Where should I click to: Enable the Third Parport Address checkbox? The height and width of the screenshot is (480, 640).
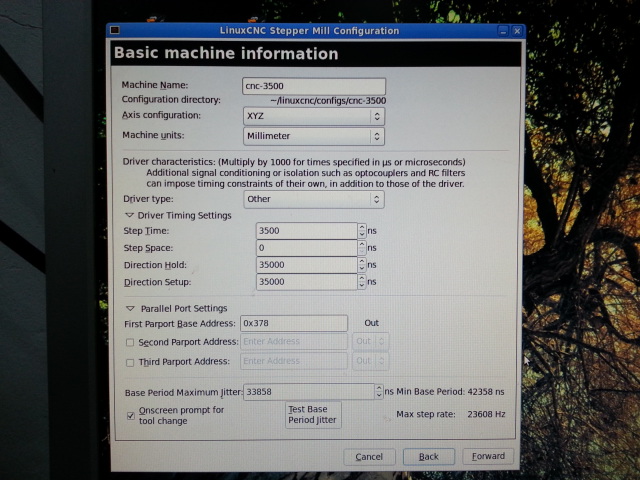click(130, 362)
